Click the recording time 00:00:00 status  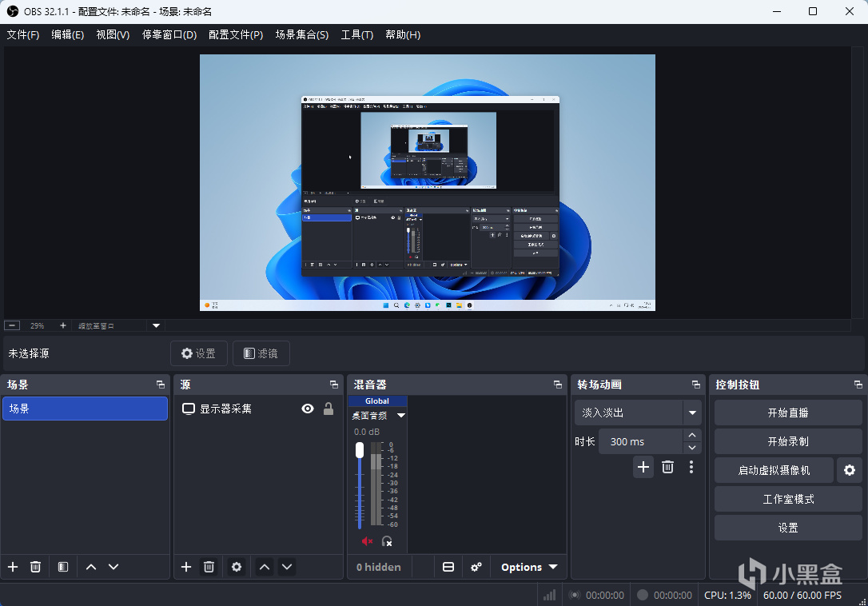pyautogui.click(x=673, y=596)
